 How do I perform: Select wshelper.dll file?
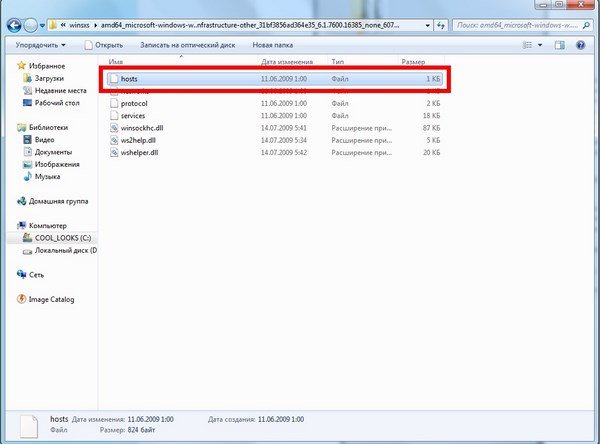click(140, 153)
